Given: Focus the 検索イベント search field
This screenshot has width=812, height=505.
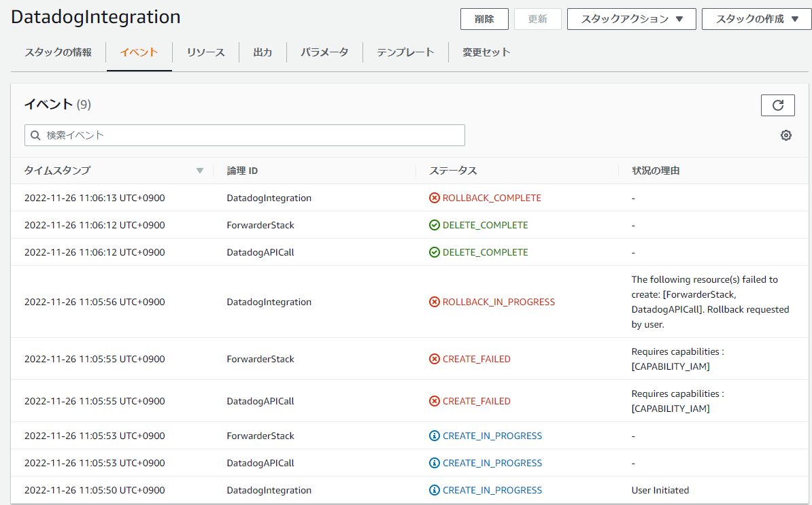Looking at the screenshot, I should (244, 135).
